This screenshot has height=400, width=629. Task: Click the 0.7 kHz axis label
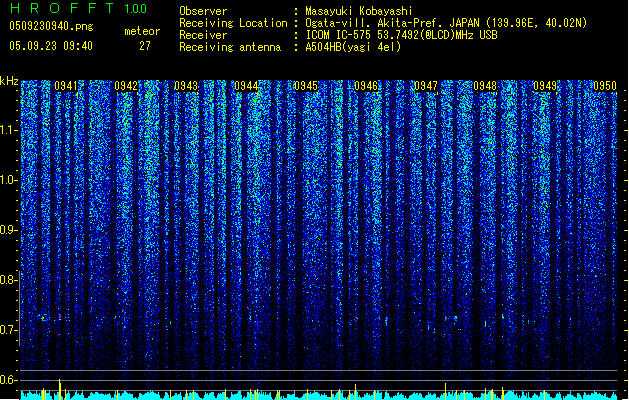(8, 330)
